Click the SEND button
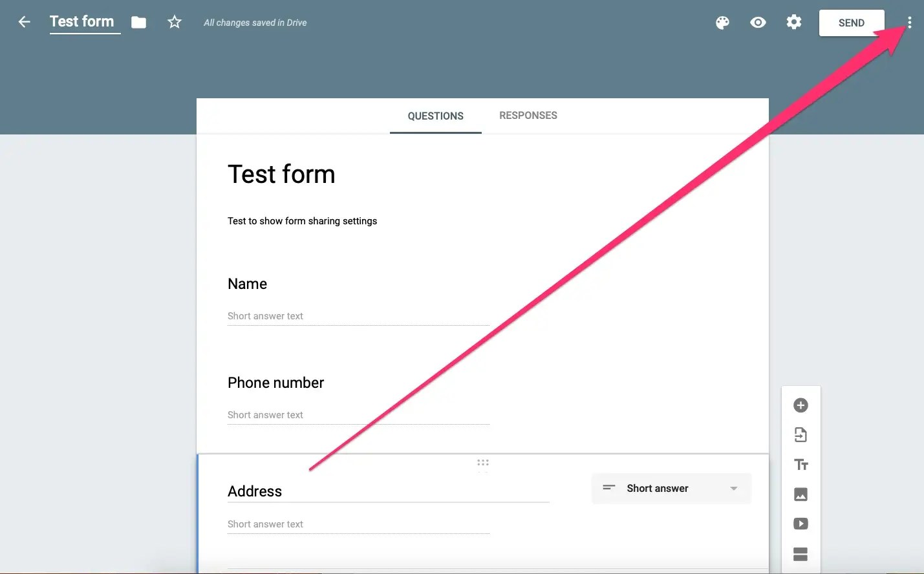 851,23
